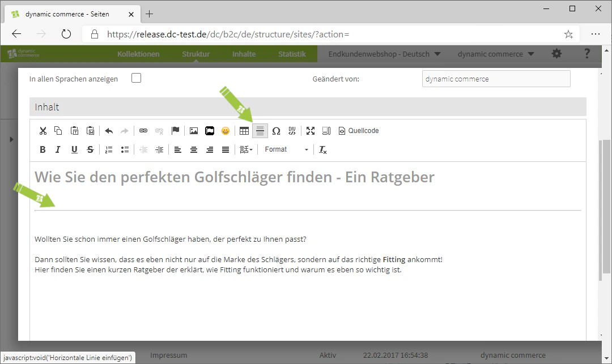
Task: Click the Cut scissors icon
Action: (x=43, y=131)
